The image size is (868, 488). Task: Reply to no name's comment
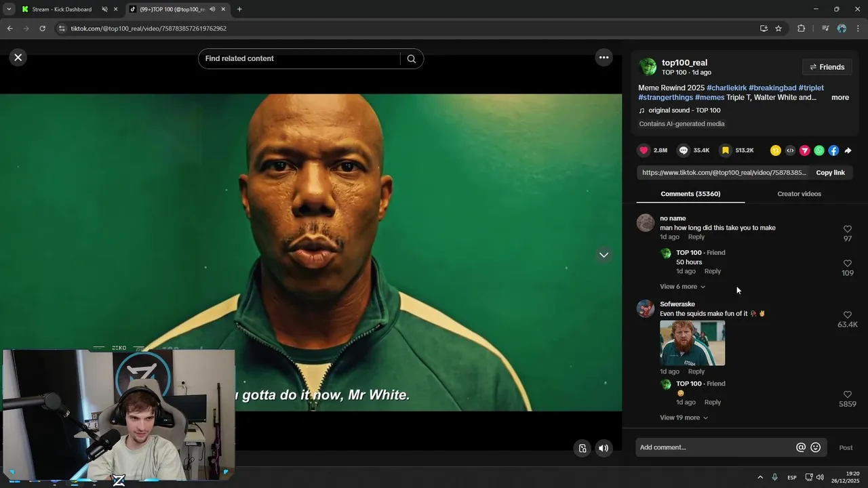pos(696,237)
